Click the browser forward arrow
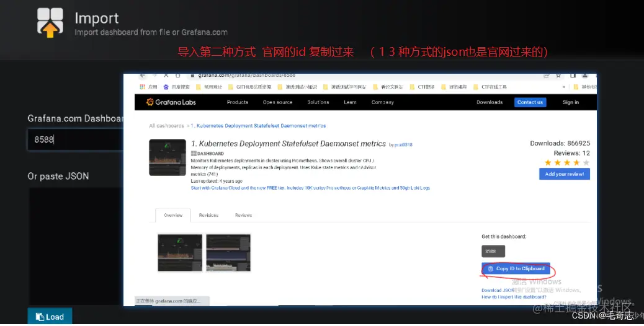Viewport: 644px width, 326px height. (x=154, y=76)
